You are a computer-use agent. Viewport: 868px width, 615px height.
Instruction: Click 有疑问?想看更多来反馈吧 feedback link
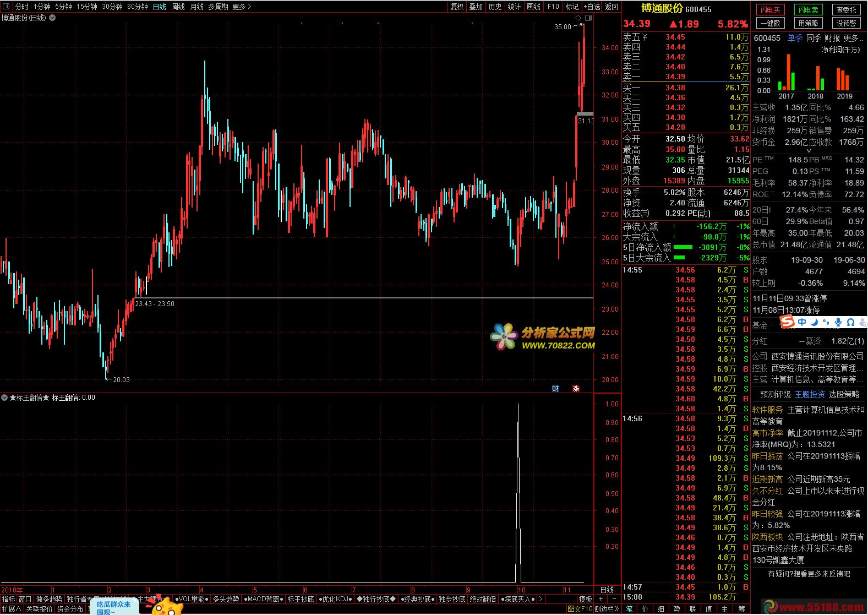(809, 574)
